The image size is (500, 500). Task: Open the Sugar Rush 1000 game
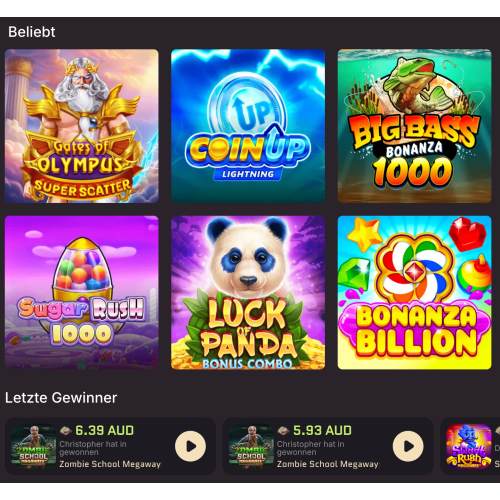[x=82, y=293]
